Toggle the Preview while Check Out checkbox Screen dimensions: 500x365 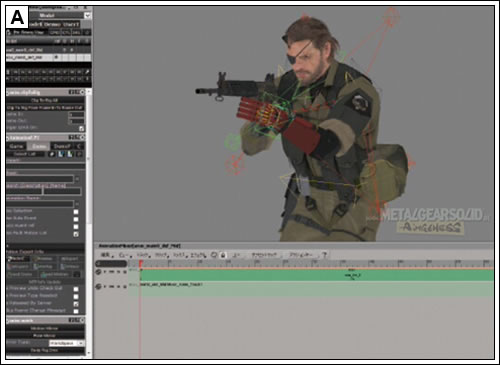[76, 289]
